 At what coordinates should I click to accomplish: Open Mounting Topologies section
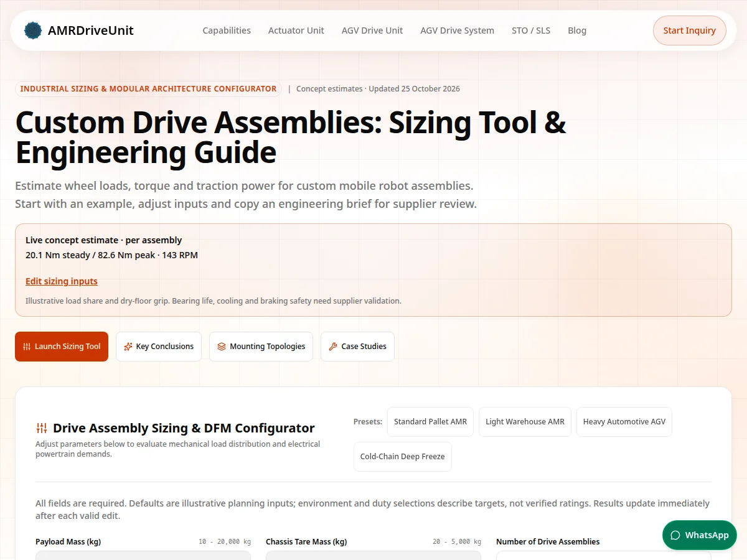tap(261, 347)
